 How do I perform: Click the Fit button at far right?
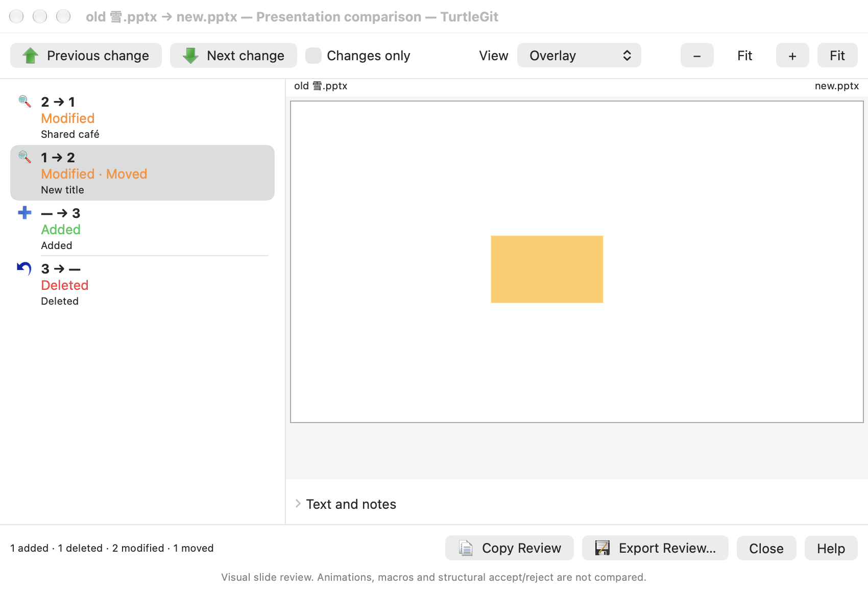click(837, 55)
